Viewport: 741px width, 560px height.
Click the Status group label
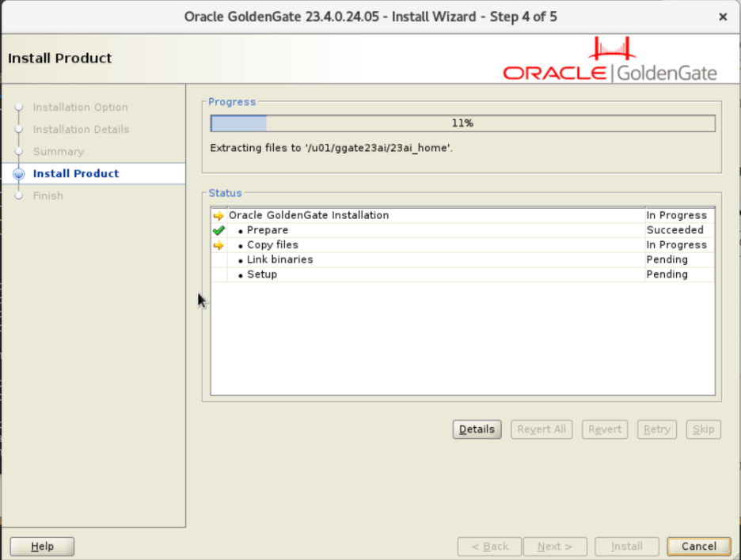(x=225, y=193)
